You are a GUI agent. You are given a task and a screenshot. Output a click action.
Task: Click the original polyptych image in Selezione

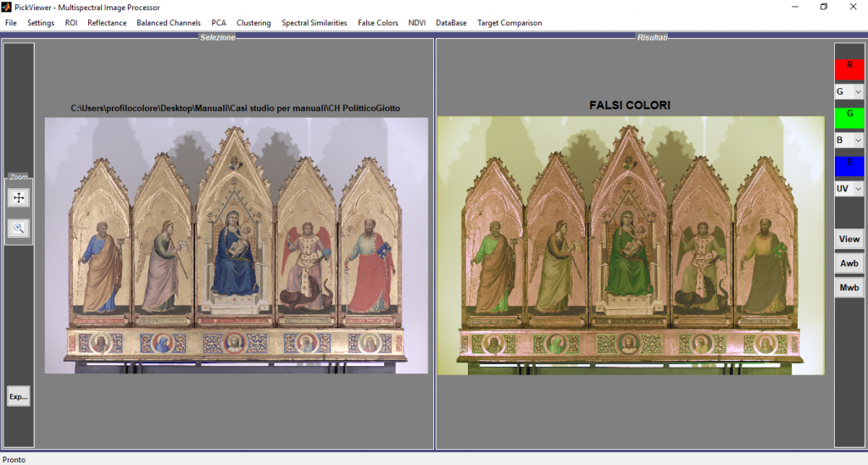236,246
